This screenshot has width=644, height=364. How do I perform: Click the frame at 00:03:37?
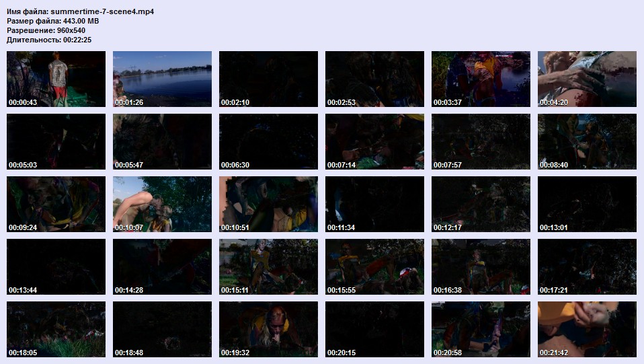481,79
